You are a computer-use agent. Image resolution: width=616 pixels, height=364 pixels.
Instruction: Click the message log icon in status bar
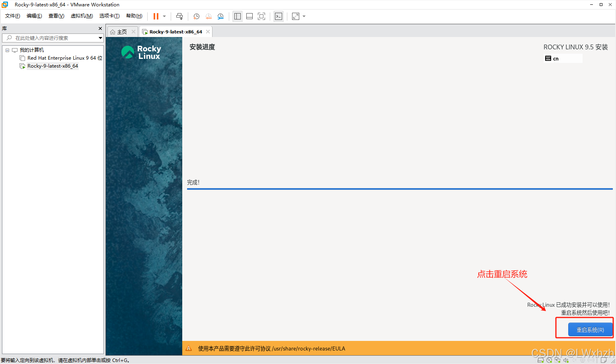click(604, 360)
